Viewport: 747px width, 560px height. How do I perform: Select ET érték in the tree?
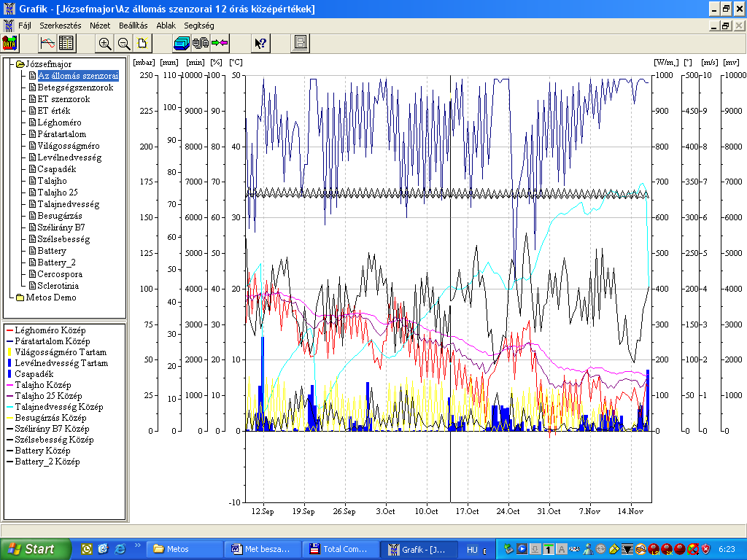pos(54,111)
